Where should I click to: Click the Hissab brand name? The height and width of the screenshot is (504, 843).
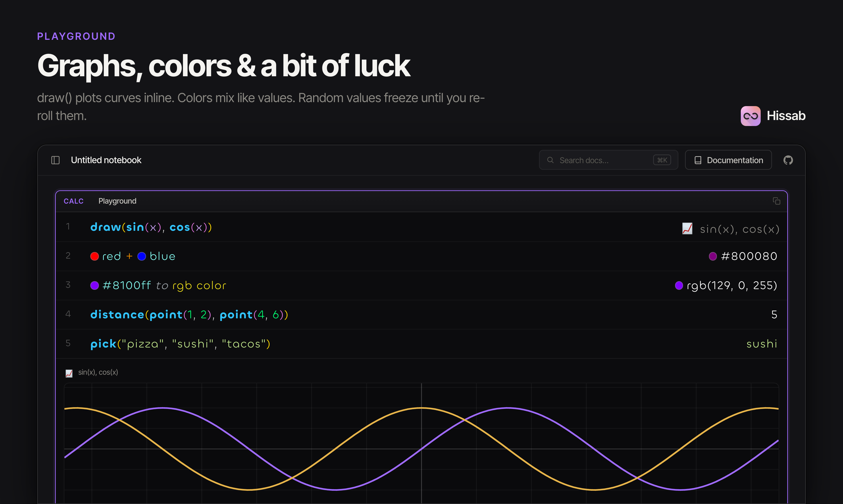[786, 116]
